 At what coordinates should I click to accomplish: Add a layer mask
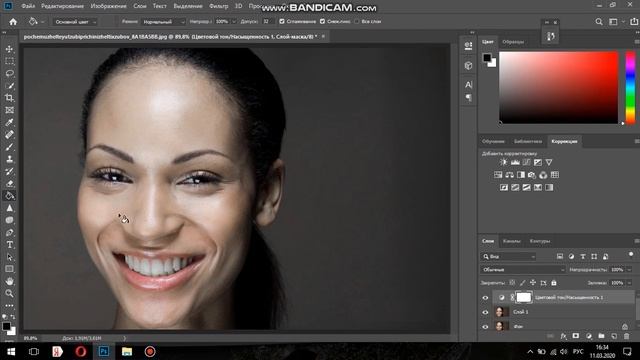pos(576,336)
